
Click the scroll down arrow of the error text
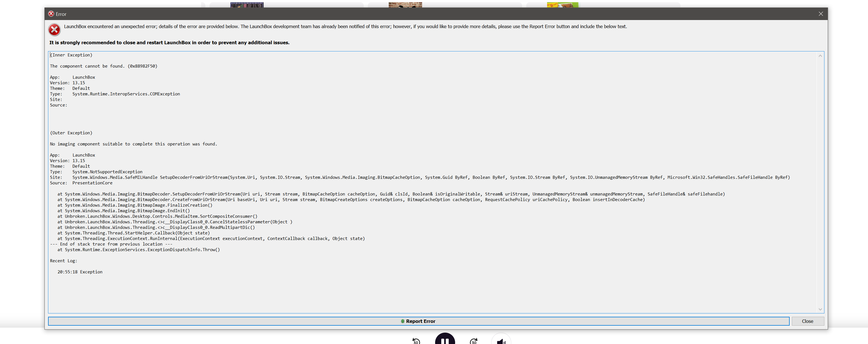tap(820, 309)
